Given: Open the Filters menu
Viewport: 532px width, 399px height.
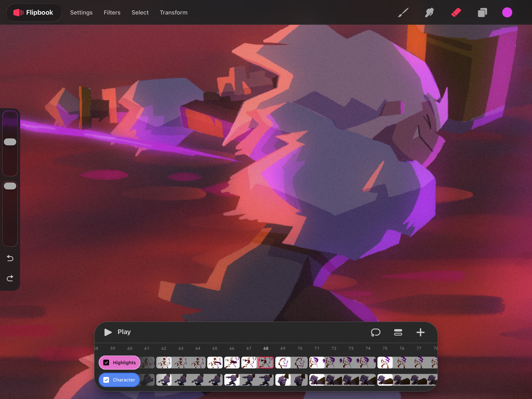Looking at the screenshot, I should tap(112, 13).
